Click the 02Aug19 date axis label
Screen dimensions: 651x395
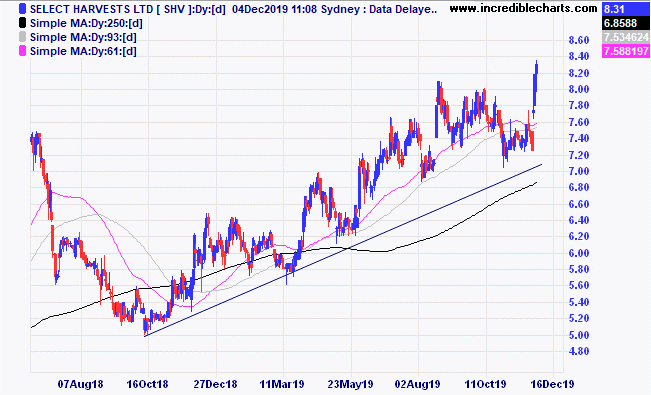pyautogui.click(x=418, y=384)
